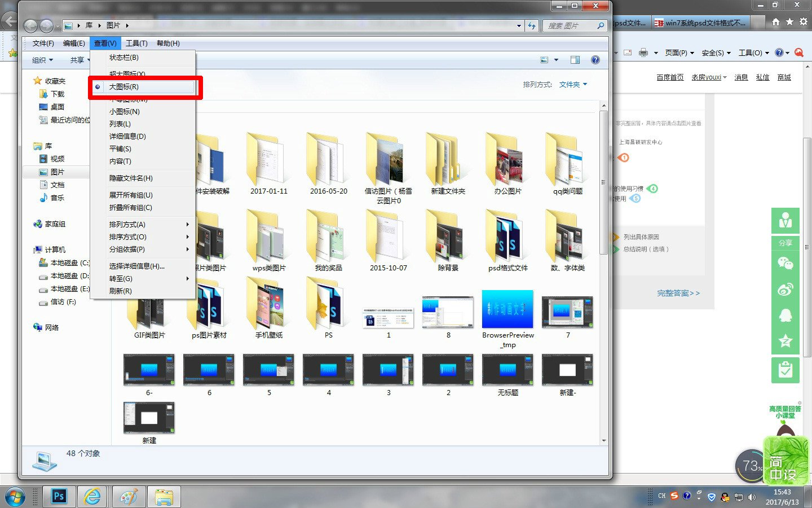Image resolution: width=812 pixels, height=508 pixels.
Task: Click the Windows Start orb
Action: tap(15, 496)
